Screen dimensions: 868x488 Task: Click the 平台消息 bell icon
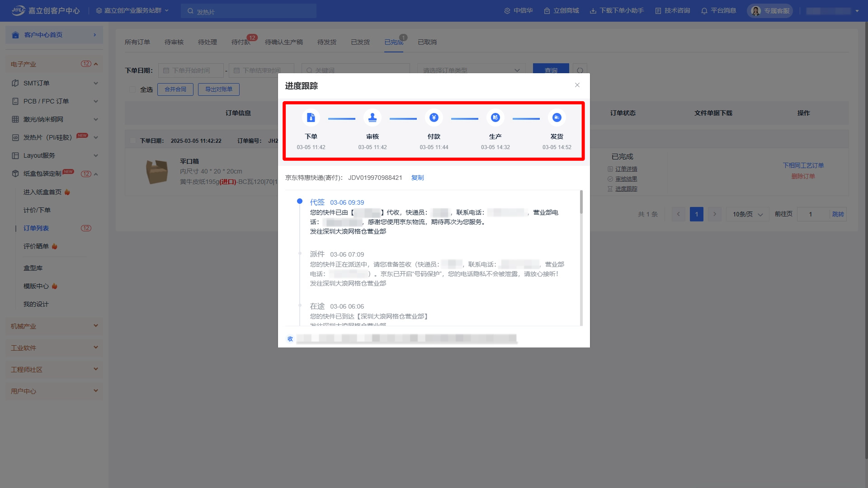[704, 11]
